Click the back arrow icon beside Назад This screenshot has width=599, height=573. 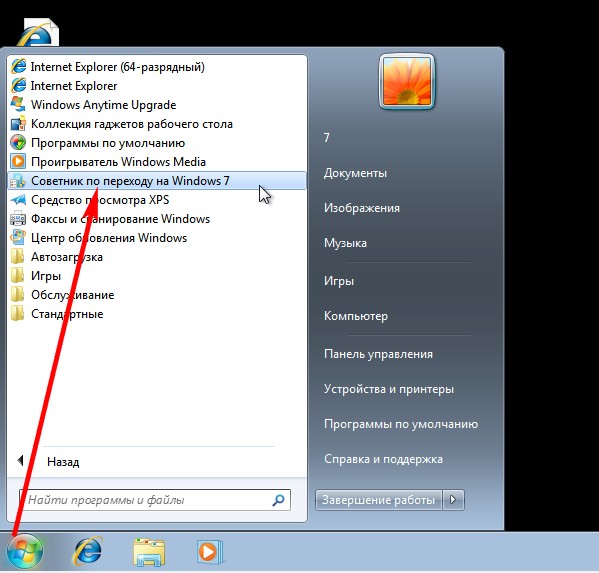(x=21, y=461)
